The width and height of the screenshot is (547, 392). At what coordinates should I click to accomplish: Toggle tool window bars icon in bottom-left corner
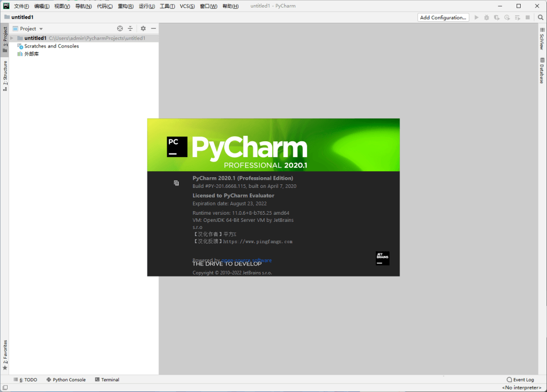click(5, 387)
